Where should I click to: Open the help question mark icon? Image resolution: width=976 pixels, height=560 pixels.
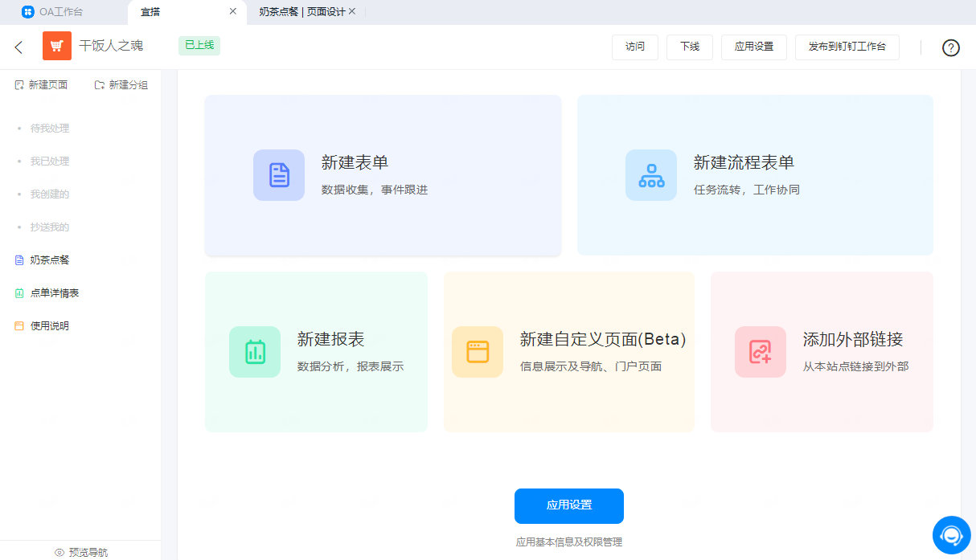tap(951, 47)
